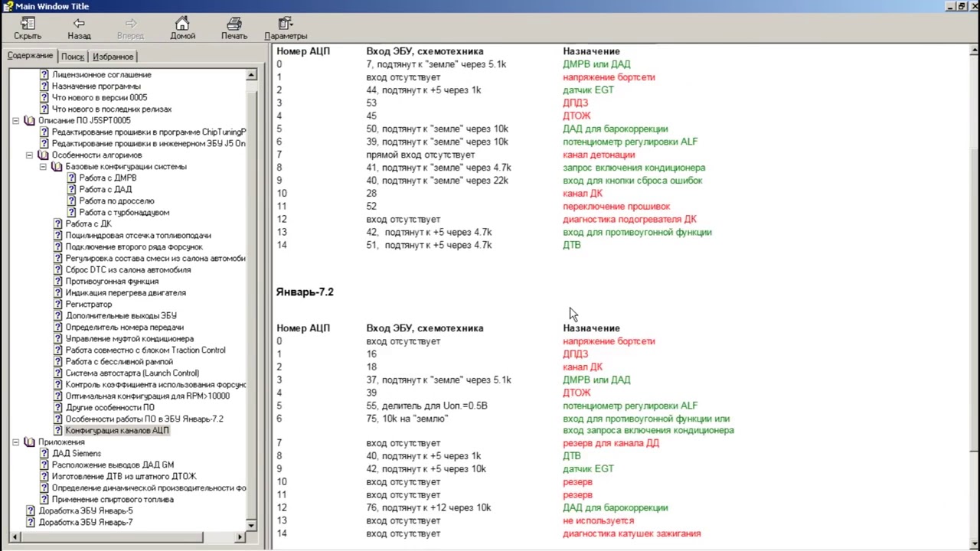Collapse the Описание ПО J5SPT0005 node
Viewport: 980px width, 551px height.
(16, 121)
